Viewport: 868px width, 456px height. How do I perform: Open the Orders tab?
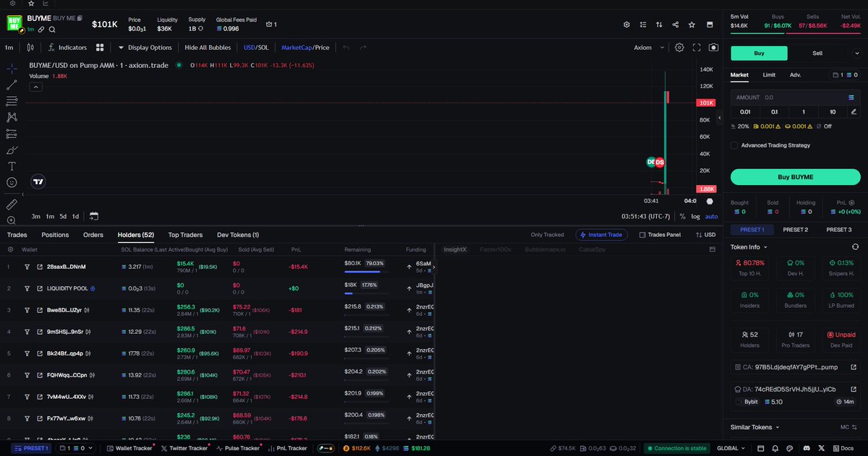[93, 235]
